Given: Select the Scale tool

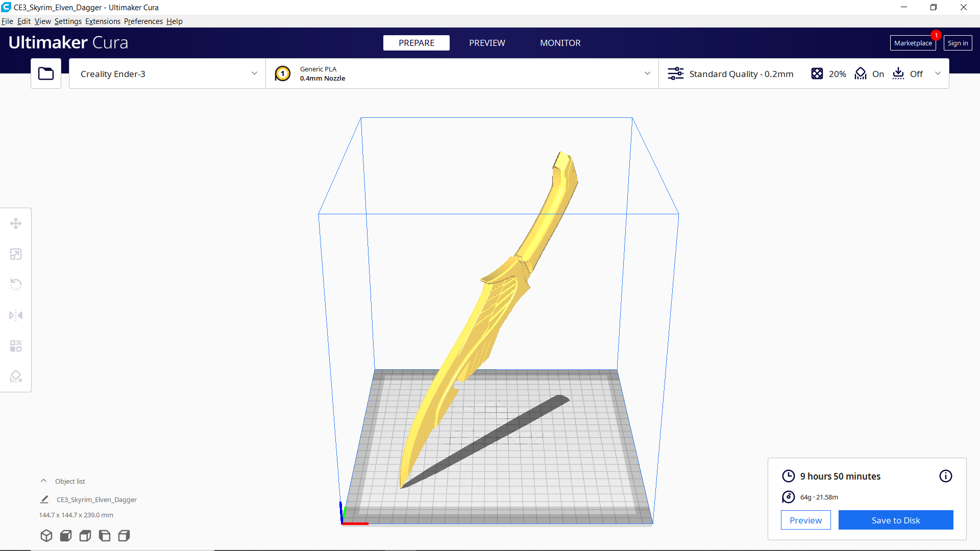Looking at the screenshot, I should tap(16, 254).
